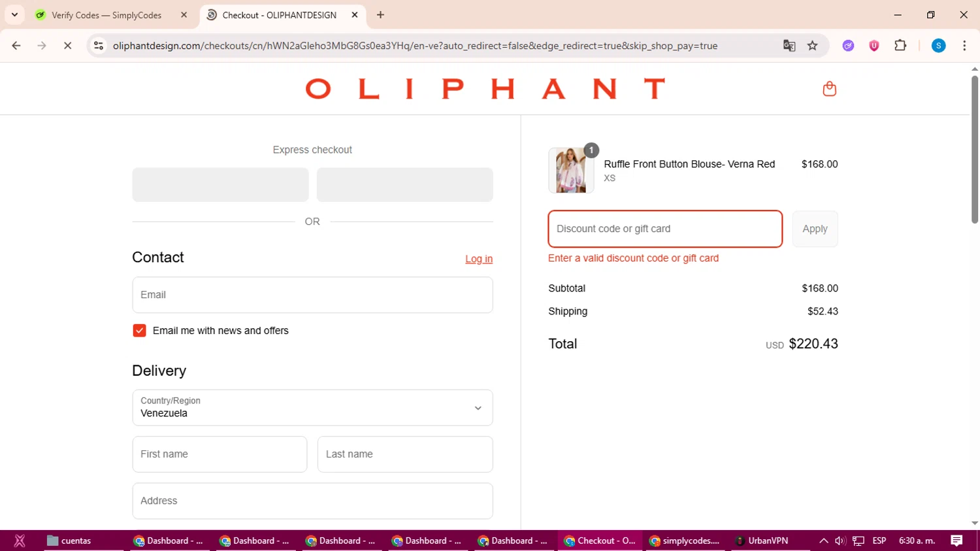View site information icon in address bar

click(99, 46)
